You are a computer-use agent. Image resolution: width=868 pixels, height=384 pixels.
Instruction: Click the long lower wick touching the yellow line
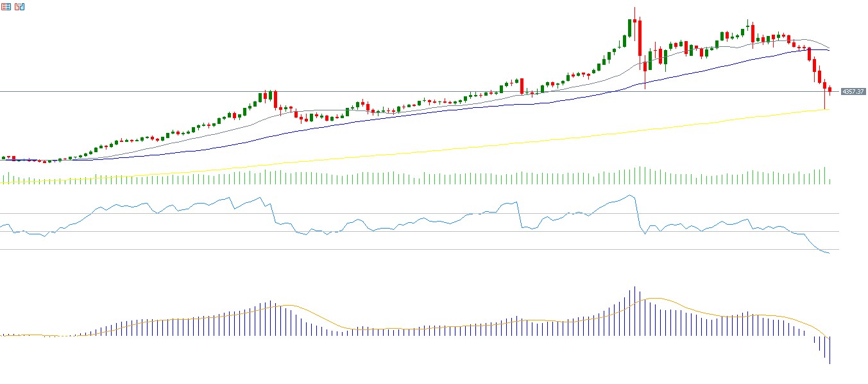[824, 100]
